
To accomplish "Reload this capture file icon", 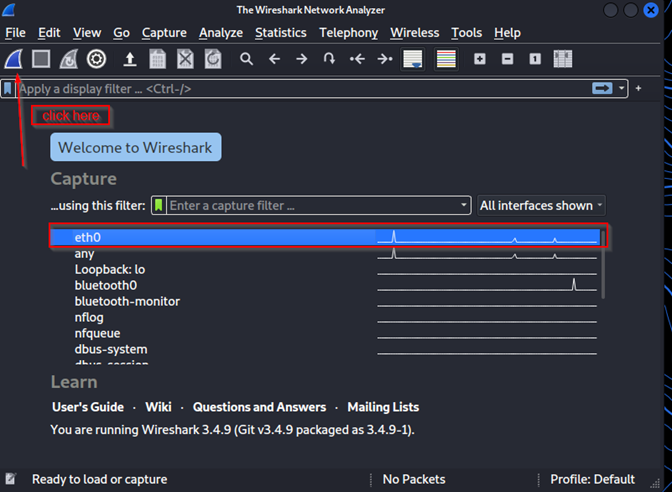I will click(x=213, y=59).
